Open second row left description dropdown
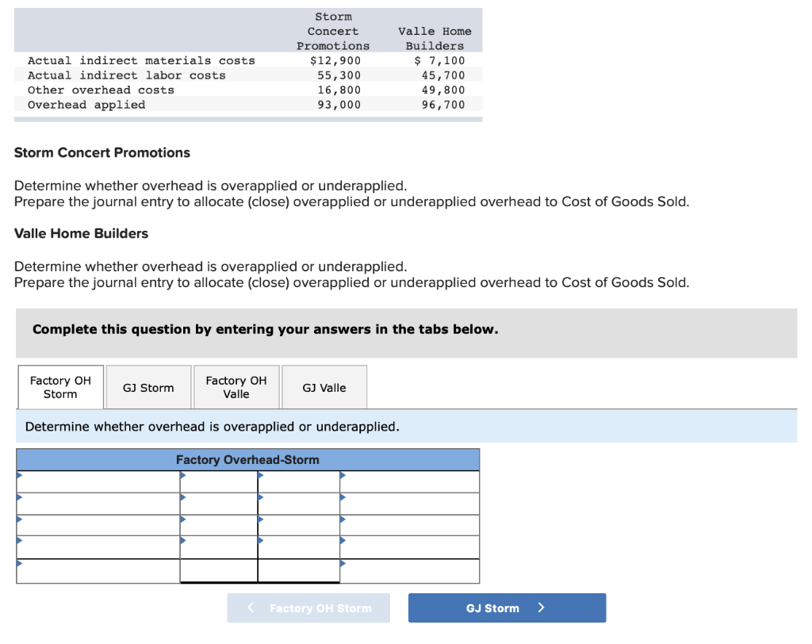Image resolution: width=812 pixels, height=644 pixels. 98,504
